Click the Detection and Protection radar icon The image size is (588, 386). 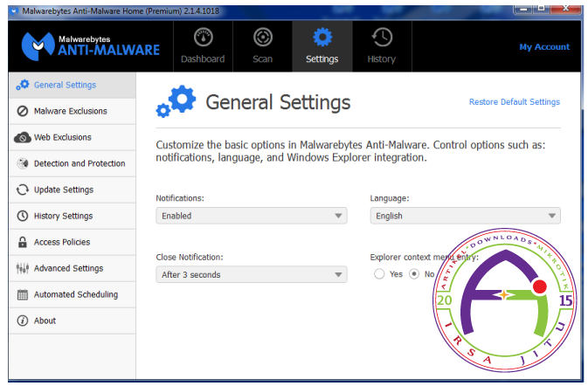(23, 164)
